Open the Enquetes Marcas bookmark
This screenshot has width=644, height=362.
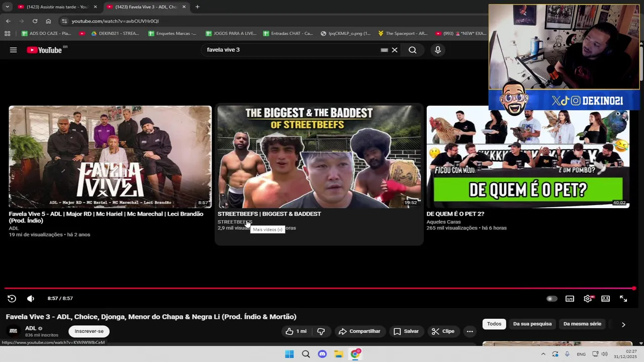click(173, 34)
